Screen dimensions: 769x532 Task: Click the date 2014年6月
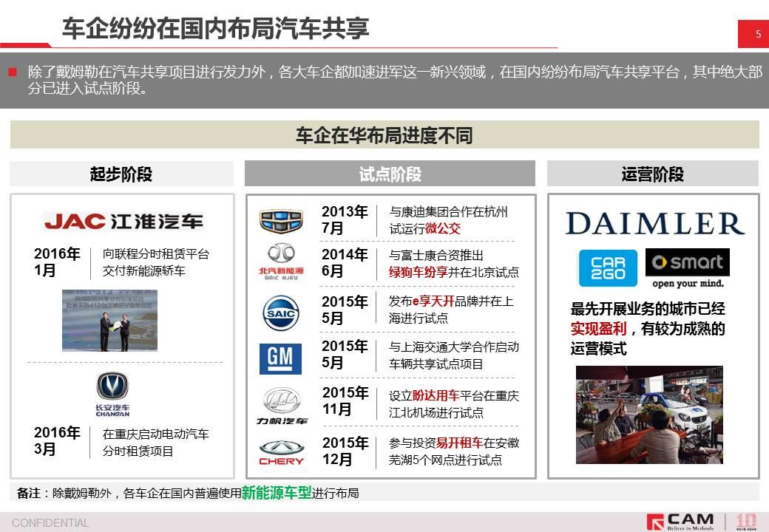pyautogui.click(x=345, y=262)
